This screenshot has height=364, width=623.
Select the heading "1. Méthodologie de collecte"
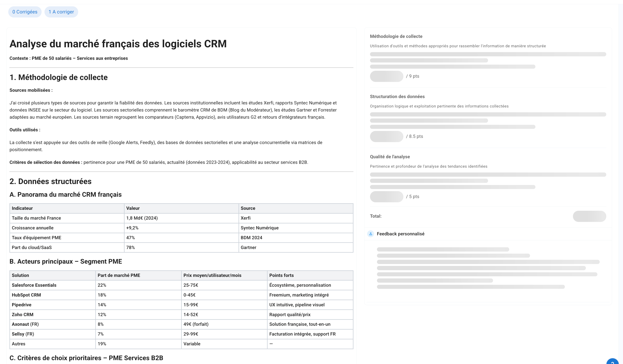click(x=58, y=77)
